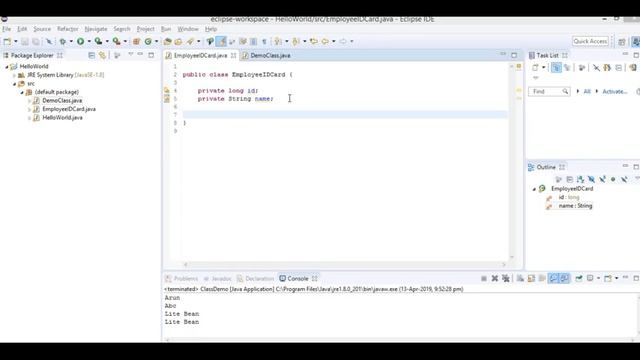Screen dimensions: 640x360
Task: Click the New Java Class green icon
Action: coord(148,41)
